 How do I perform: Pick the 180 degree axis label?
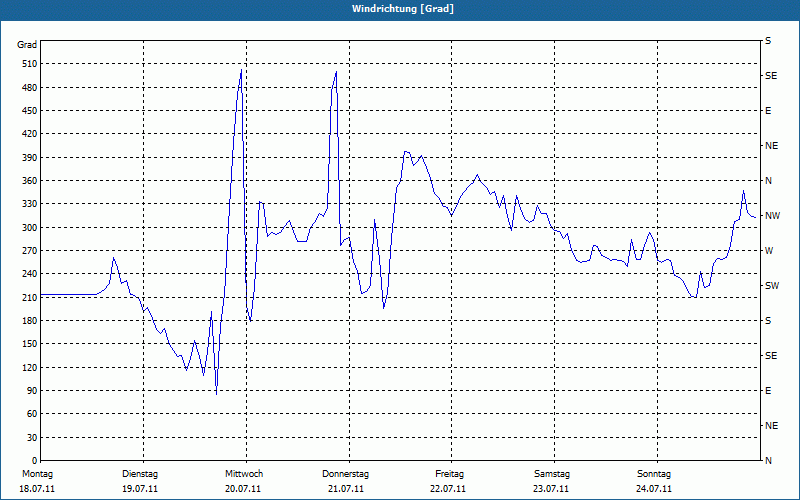(x=30, y=321)
